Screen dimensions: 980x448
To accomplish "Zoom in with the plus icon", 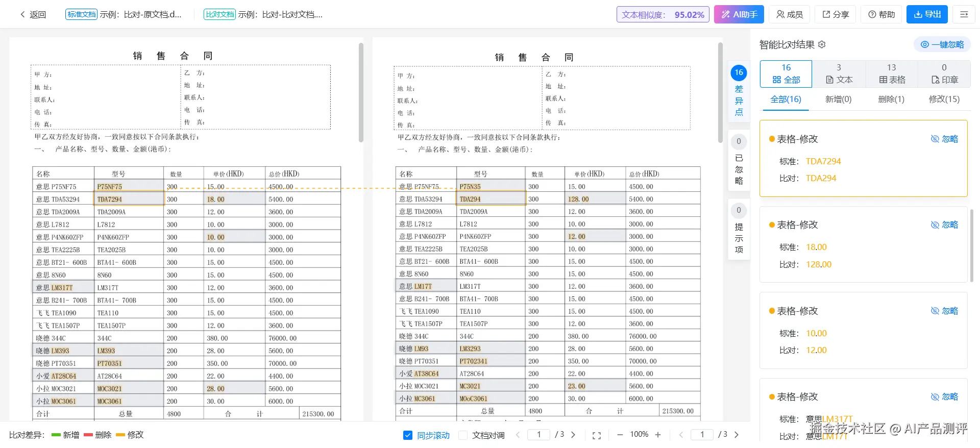I will [658, 435].
